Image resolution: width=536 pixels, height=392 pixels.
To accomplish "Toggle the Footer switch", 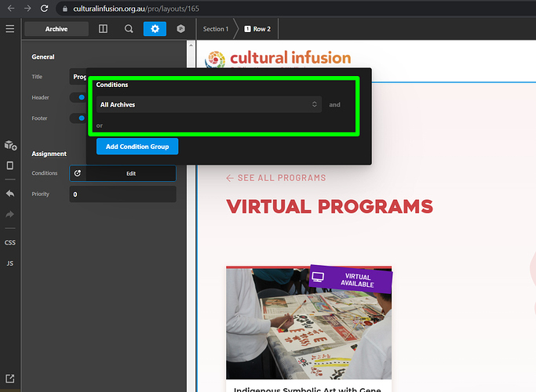I will click(78, 118).
